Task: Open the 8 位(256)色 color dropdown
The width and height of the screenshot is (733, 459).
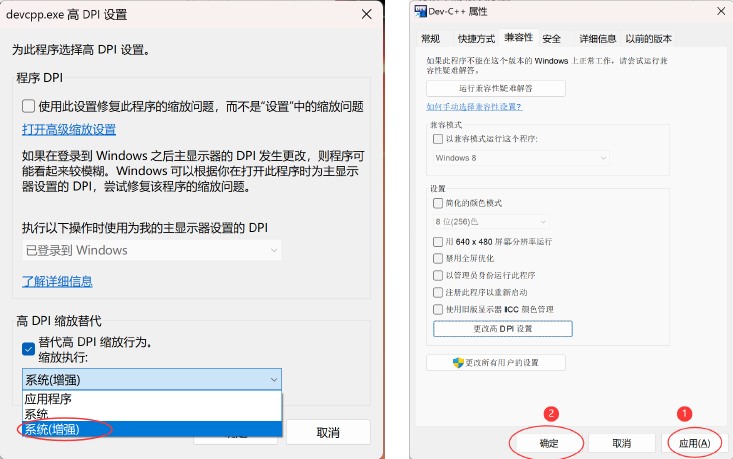Action: point(491,222)
